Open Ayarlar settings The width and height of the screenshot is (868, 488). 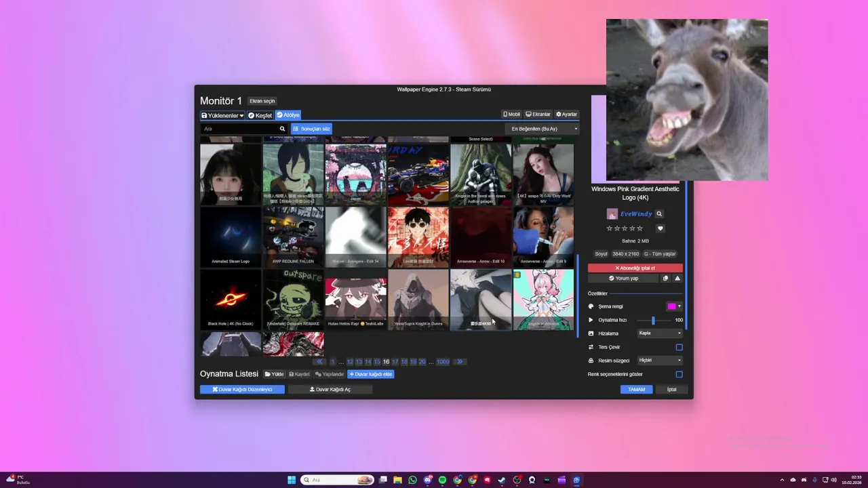coord(567,115)
